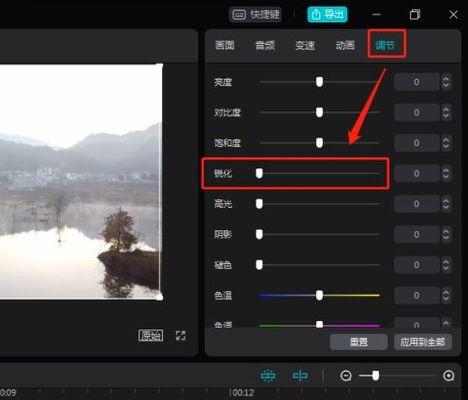Decrease 色温 with its down arrow
Image resolution: width=468 pixels, height=400 pixels.
[446, 299]
